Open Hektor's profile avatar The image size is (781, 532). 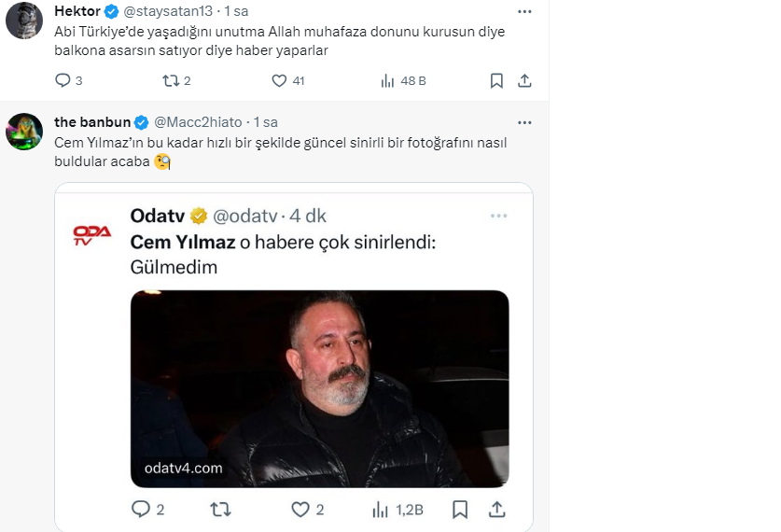point(24,21)
